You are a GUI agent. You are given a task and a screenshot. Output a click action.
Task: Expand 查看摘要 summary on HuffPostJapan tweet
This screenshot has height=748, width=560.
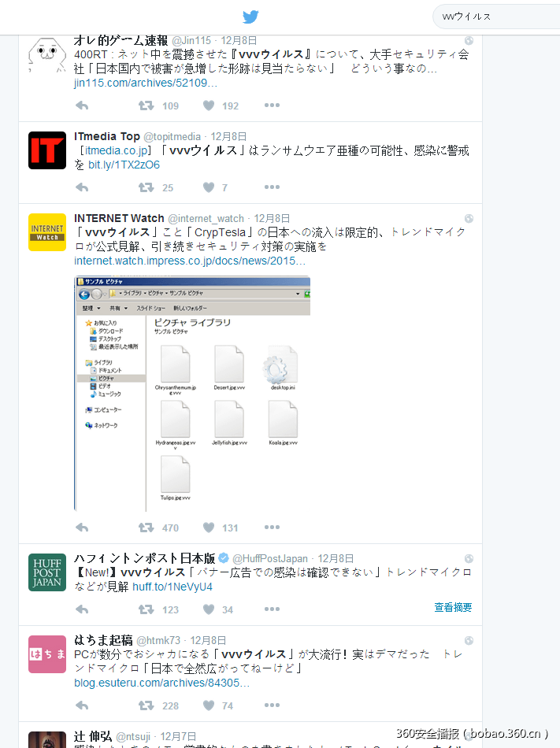coord(453,607)
